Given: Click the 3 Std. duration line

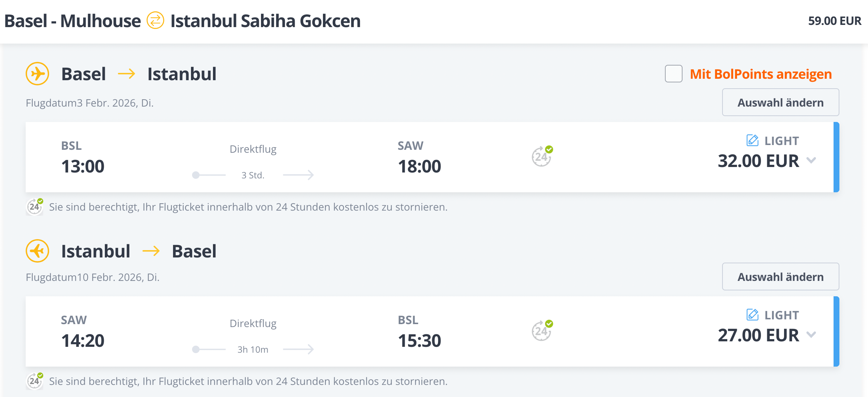Looking at the screenshot, I should click(253, 175).
